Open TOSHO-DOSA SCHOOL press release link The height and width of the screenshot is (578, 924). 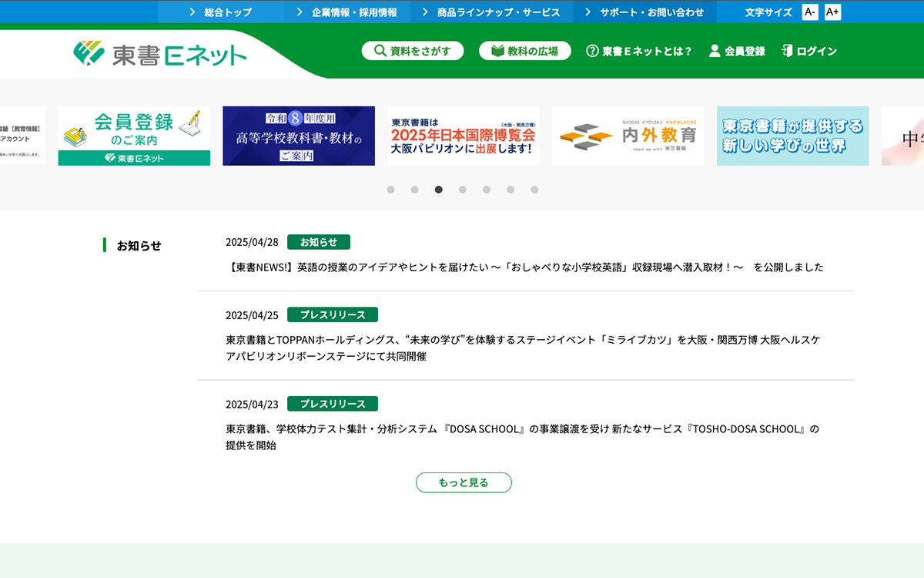pyautogui.click(x=523, y=437)
